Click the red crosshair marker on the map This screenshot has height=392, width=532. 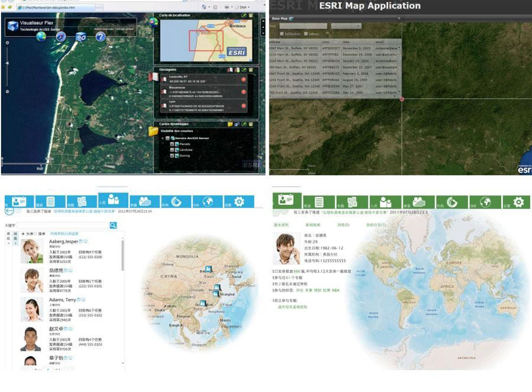(402, 99)
